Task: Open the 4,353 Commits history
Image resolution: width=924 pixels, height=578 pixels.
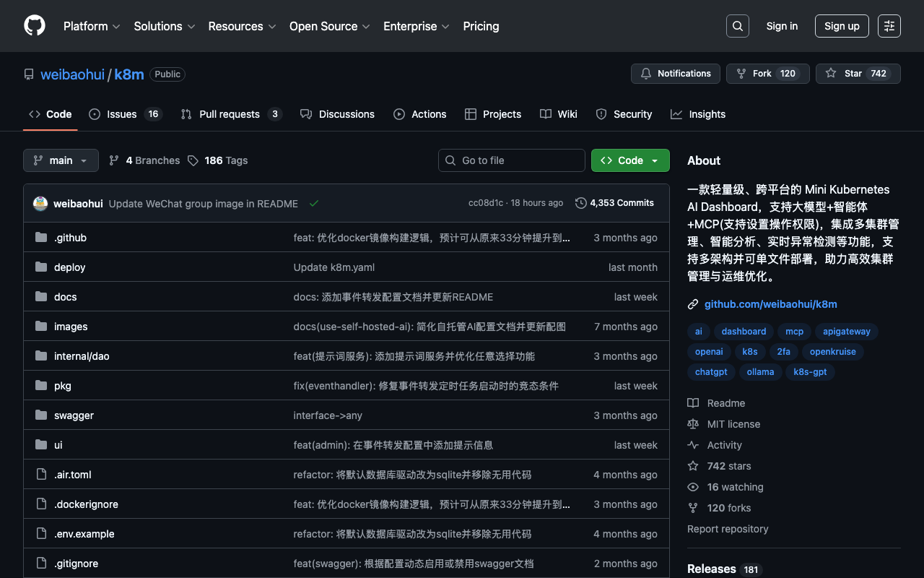Action: pos(614,203)
